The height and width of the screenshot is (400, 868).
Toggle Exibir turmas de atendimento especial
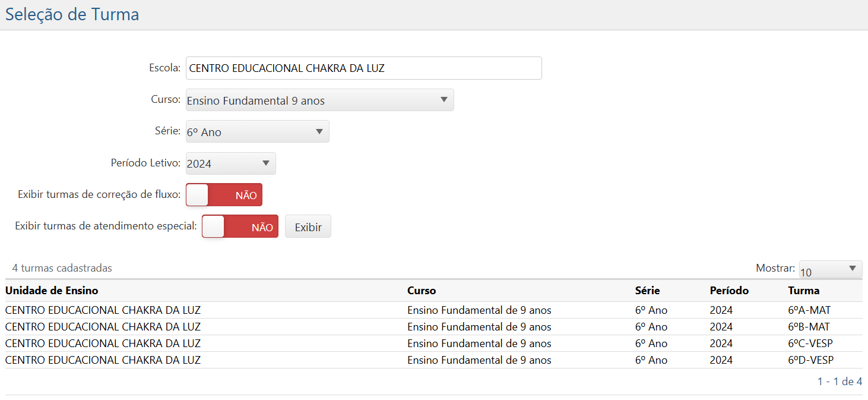[240, 226]
